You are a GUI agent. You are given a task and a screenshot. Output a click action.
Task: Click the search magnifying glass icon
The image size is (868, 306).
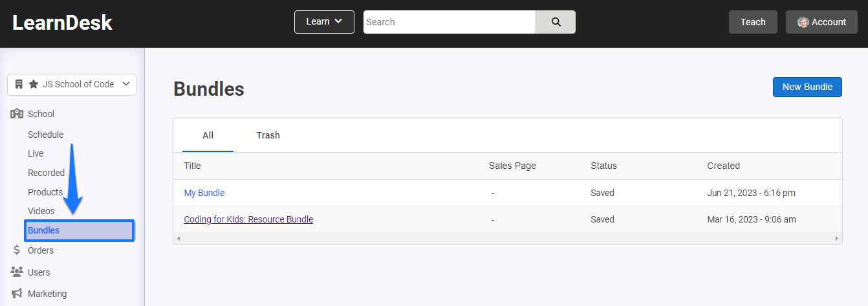coord(556,22)
